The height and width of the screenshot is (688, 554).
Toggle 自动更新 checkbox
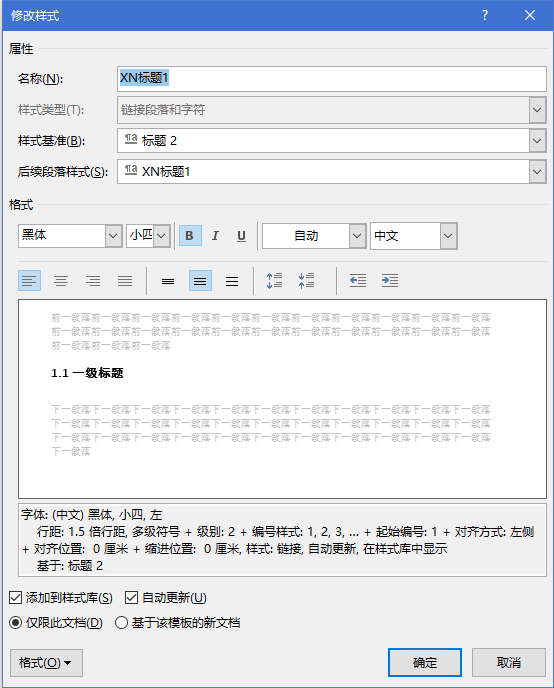(x=131, y=598)
